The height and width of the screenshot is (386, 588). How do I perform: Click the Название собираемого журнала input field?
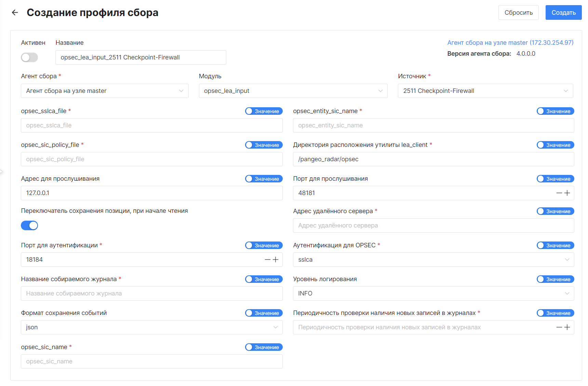coord(151,293)
